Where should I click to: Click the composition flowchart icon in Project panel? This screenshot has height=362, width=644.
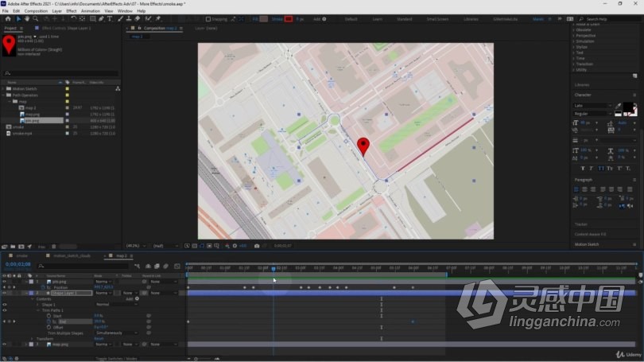point(118,89)
